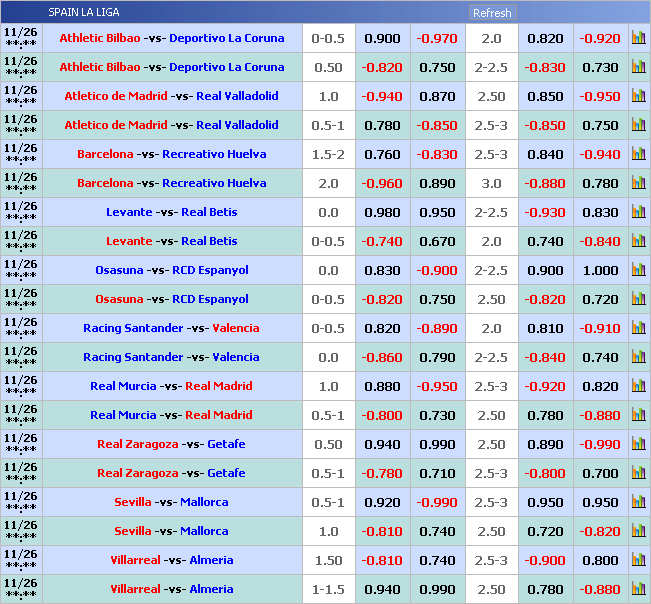Viewport: 651px width, 604px height.
Task: Open chart icon for Atletico de Madrid 1.0 handicap row
Action: click(x=638, y=96)
